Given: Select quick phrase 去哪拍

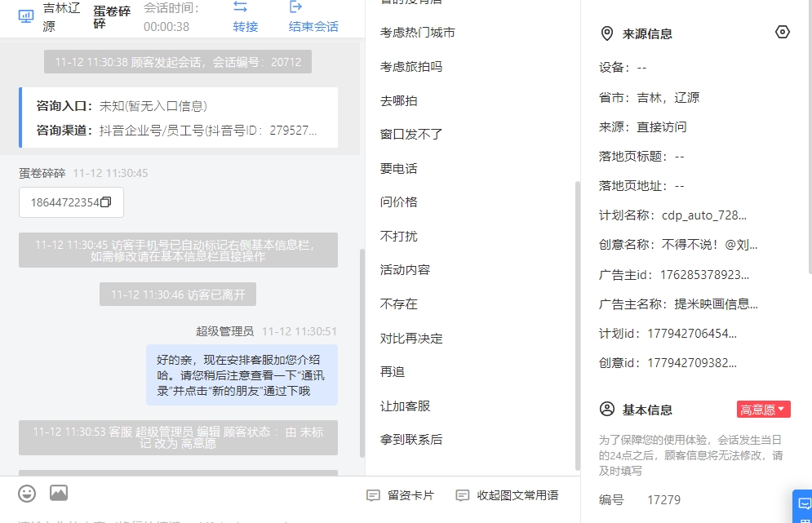Looking at the screenshot, I should [399, 101].
